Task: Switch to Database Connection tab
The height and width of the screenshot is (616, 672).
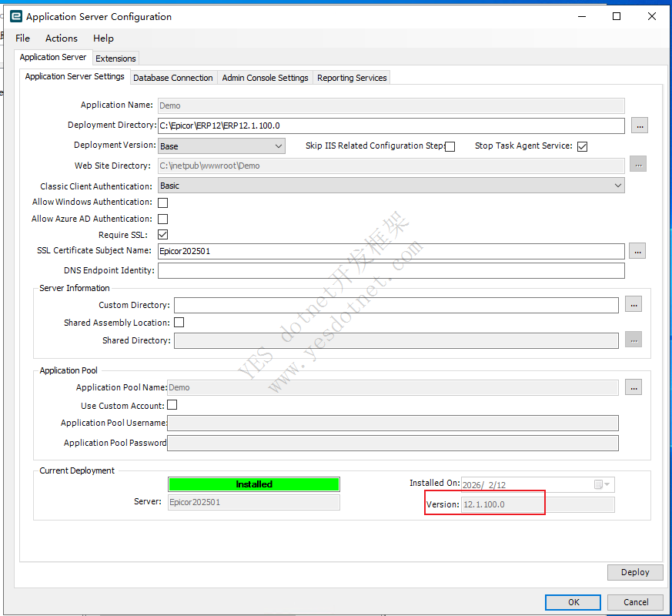Action: click(172, 78)
